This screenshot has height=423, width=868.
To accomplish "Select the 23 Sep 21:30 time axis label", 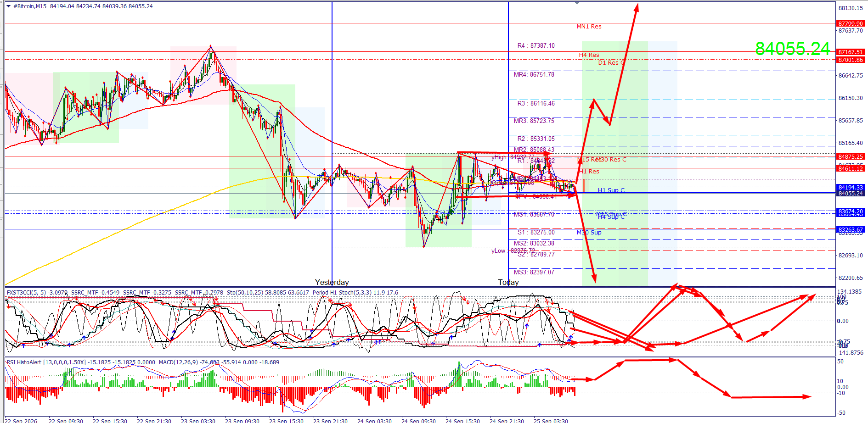I will pos(330,420).
